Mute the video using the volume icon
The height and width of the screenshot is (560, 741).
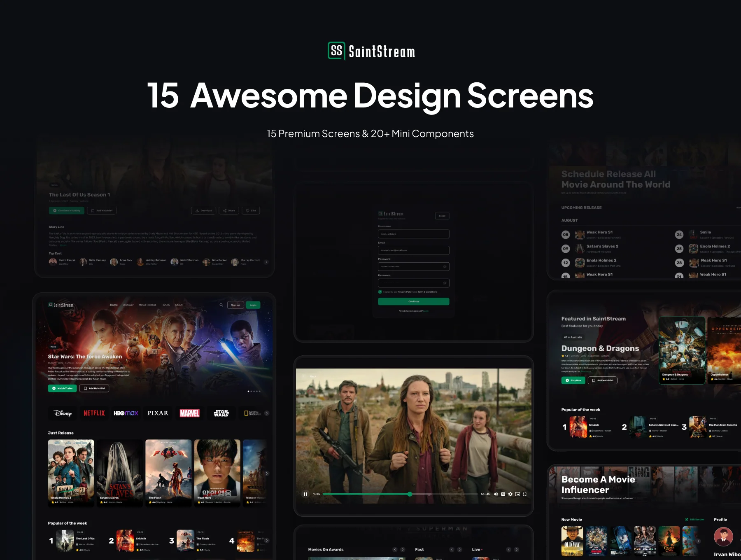tap(496, 494)
